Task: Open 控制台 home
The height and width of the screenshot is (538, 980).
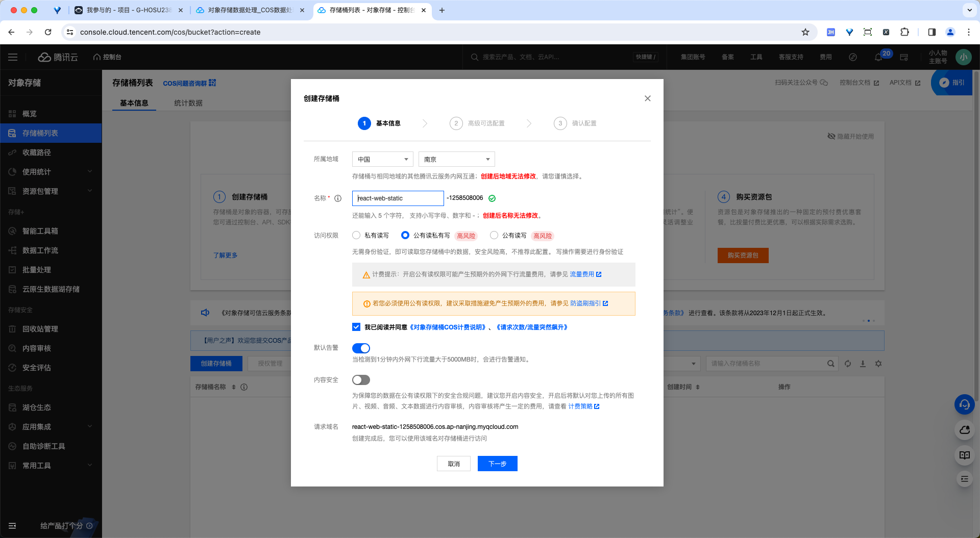Action: (107, 57)
